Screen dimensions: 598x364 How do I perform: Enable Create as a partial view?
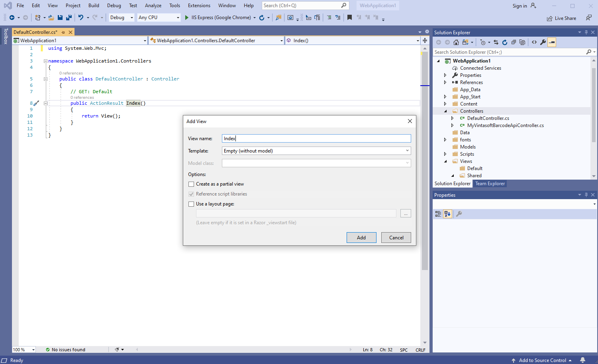click(x=191, y=184)
